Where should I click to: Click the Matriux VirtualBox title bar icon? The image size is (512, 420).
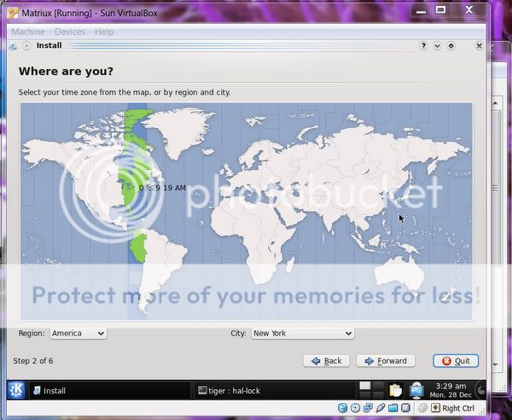coord(13,13)
